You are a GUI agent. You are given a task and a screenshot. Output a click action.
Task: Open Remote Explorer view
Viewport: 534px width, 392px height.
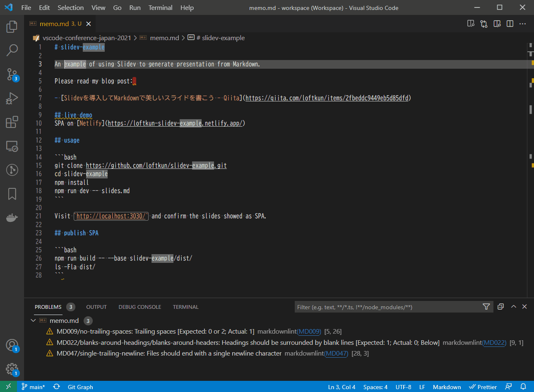point(12,146)
